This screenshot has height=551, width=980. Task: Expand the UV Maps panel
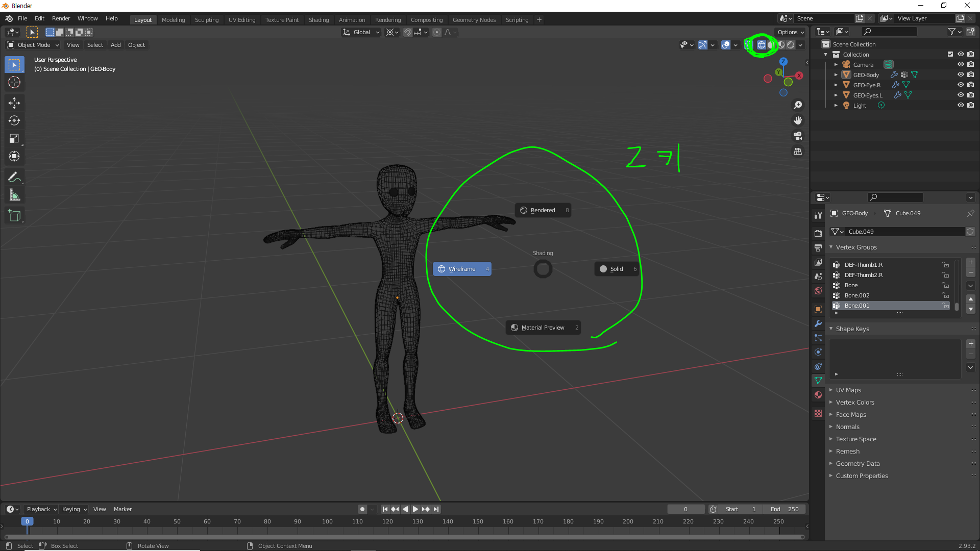click(x=848, y=390)
